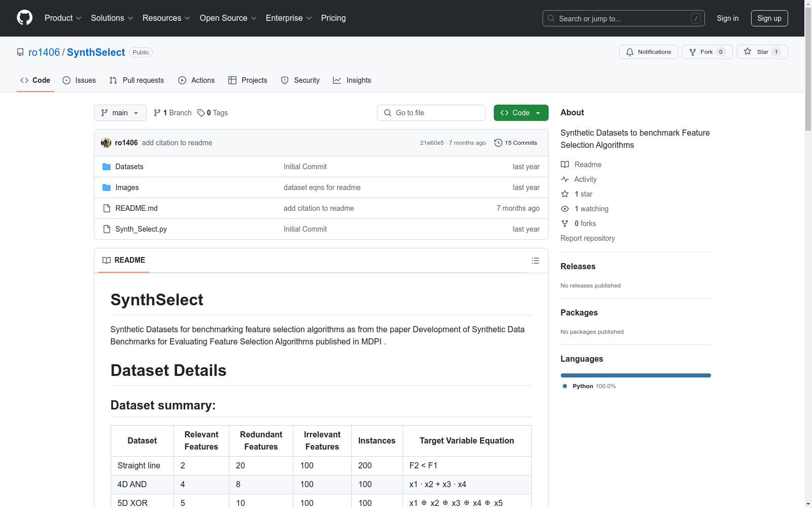Click the book icon beside README heading
The image size is (812, 508).
[x=107, y=260]
